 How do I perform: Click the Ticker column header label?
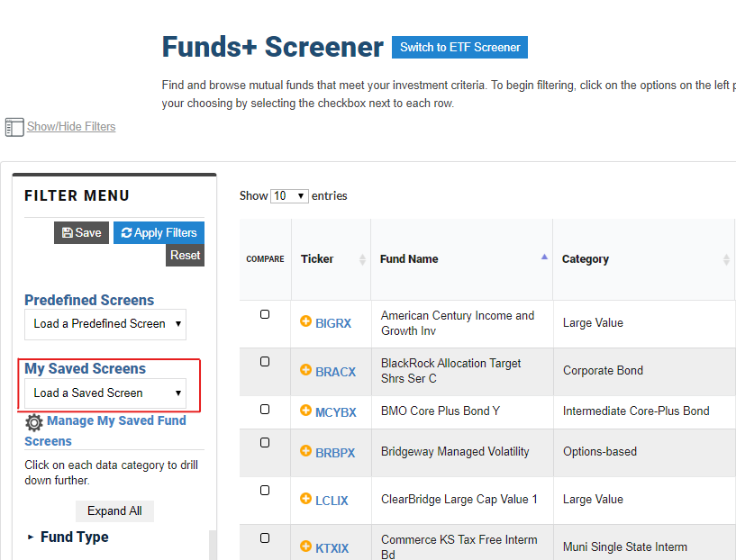coord(317,259)
